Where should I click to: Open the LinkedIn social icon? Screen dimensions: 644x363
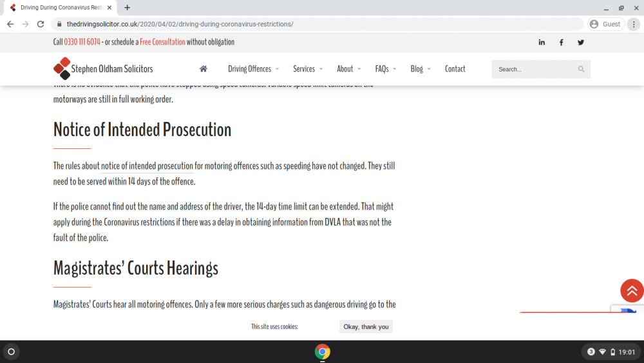pos(542,43)
